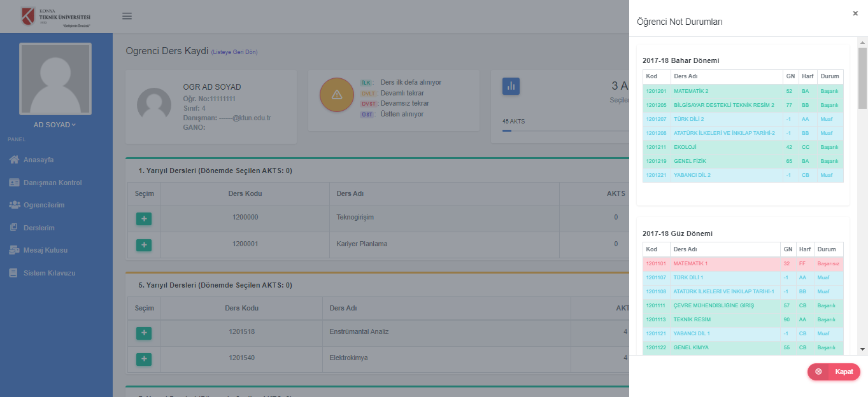
Task: Click the Derslerim copy icon
Action: click(14, 228)
